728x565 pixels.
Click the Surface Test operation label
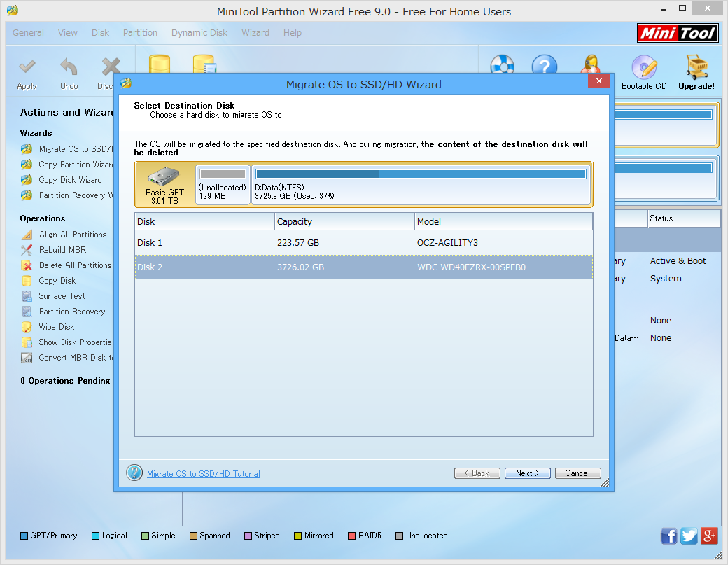tap(62, 295)
